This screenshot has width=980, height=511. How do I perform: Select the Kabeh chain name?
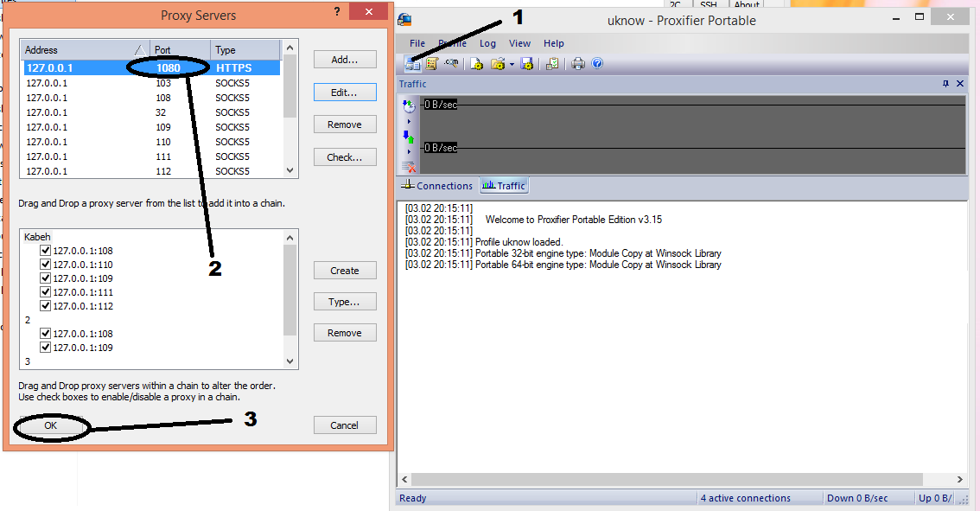pos(37,236)
